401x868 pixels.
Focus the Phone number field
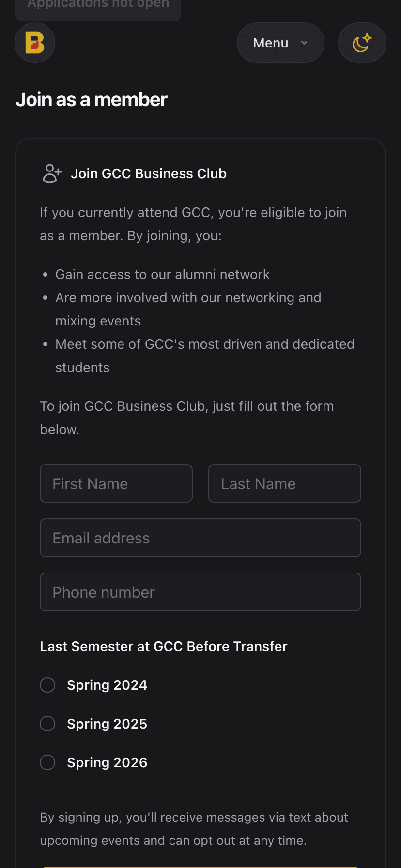[x=200, y=592]
